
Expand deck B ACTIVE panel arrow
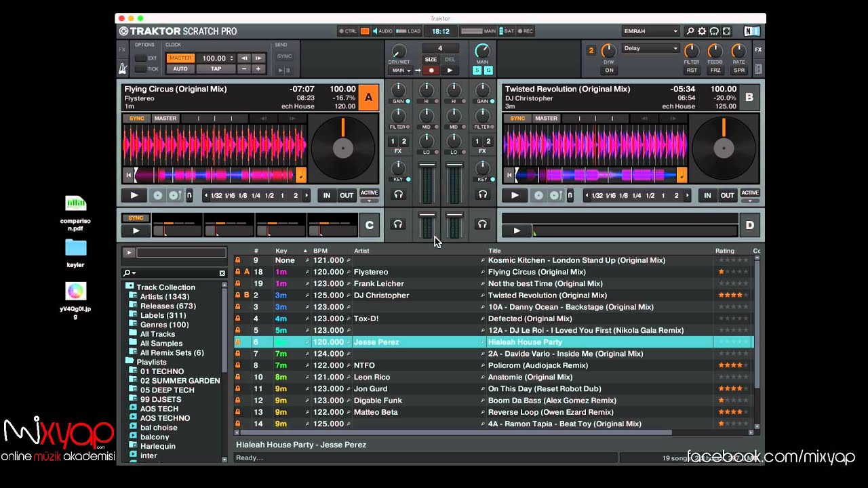point(749,201)
